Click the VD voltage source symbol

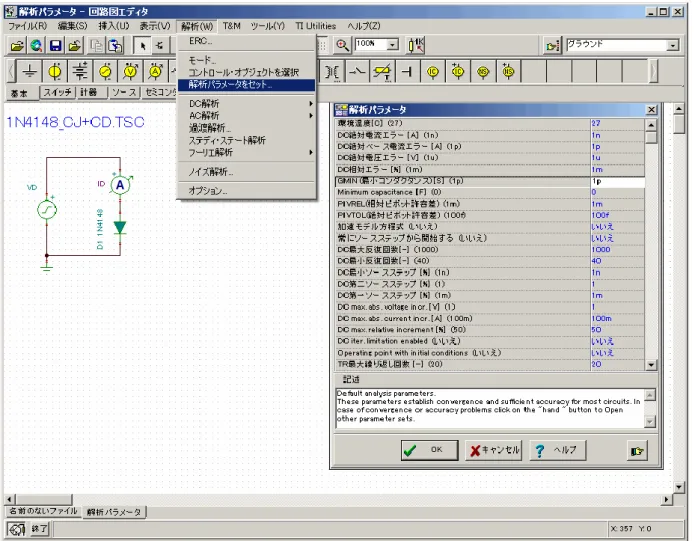click(47, 210)
